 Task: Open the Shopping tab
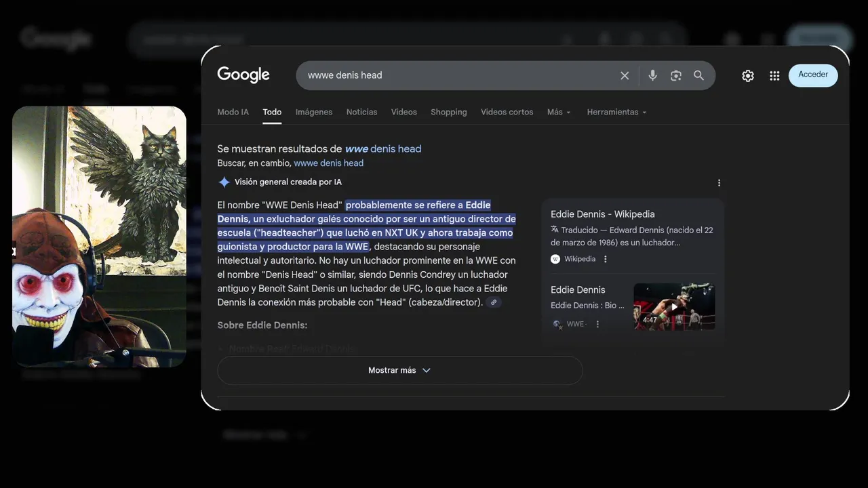(449, 112)
